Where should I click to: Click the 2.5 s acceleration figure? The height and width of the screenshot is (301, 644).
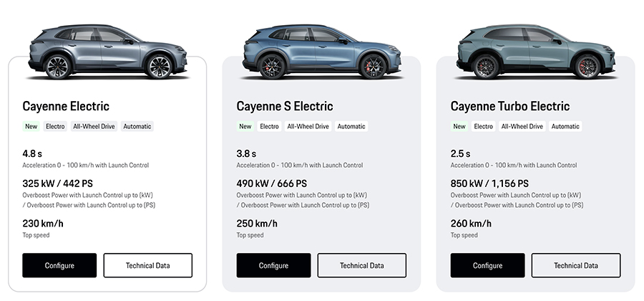tap(460, 153)
